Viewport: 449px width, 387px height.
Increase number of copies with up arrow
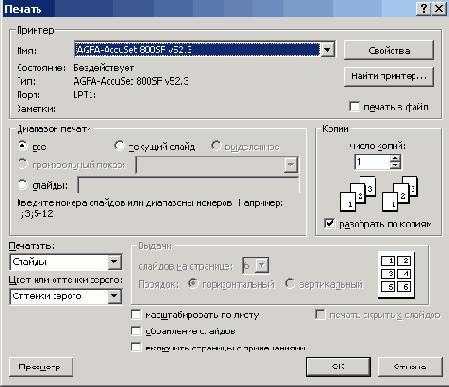pyautogui.click(x=395, y=159)
